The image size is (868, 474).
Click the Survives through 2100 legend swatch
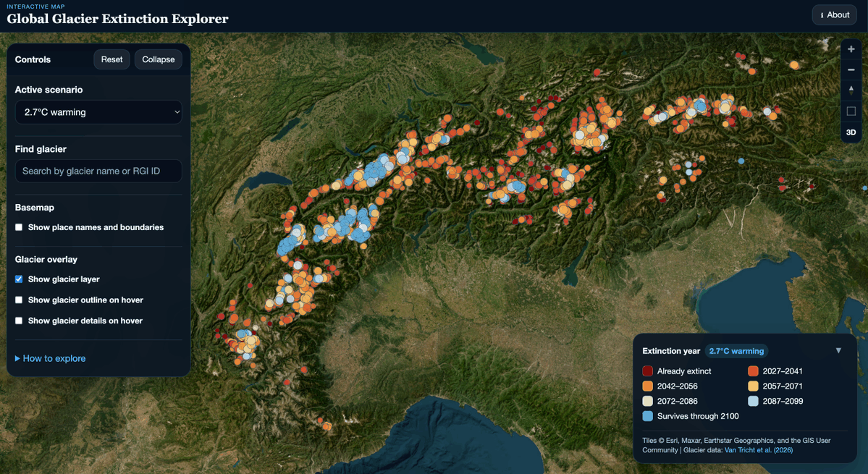click(648, 416)
